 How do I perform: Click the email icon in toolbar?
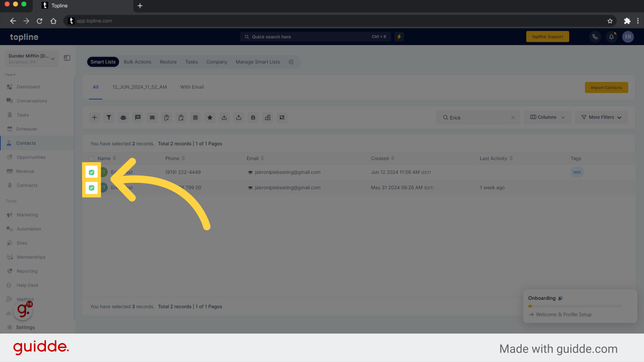[x=152, y=117]
